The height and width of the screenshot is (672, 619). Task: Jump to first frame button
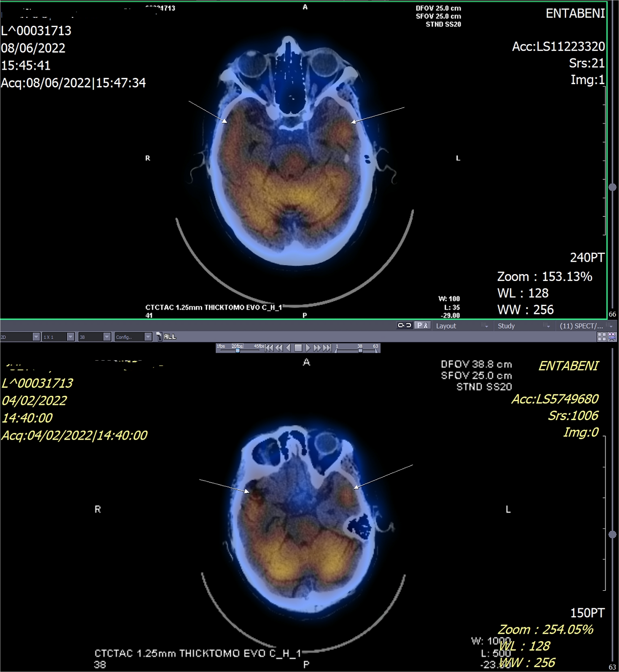tap(269, 348)
